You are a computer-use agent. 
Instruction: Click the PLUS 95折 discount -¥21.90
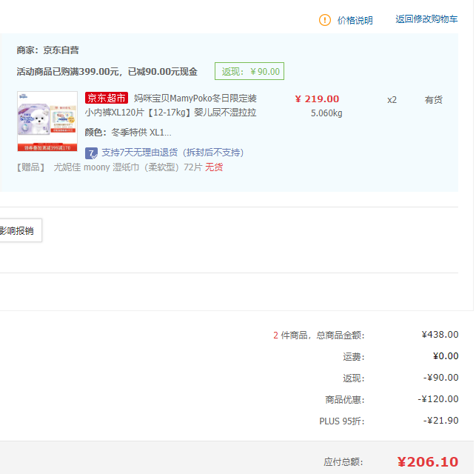click(x=440, y=421)
